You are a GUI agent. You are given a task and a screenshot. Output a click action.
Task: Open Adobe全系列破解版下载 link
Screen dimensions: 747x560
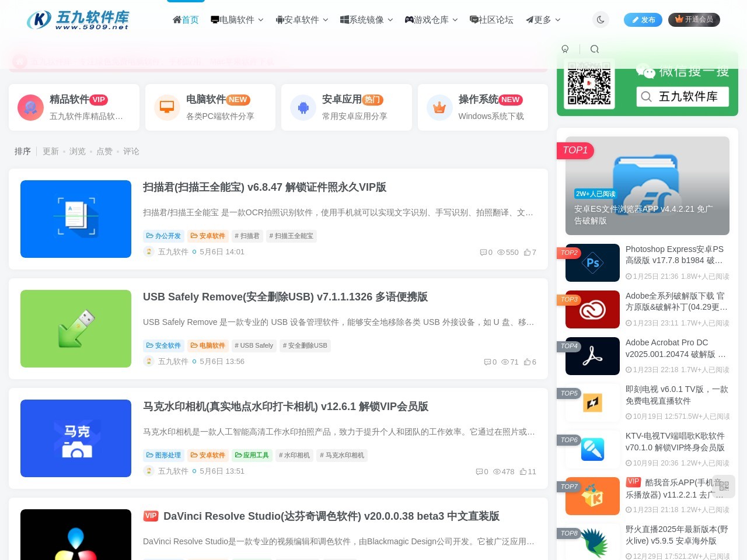(x=676, y=302)
